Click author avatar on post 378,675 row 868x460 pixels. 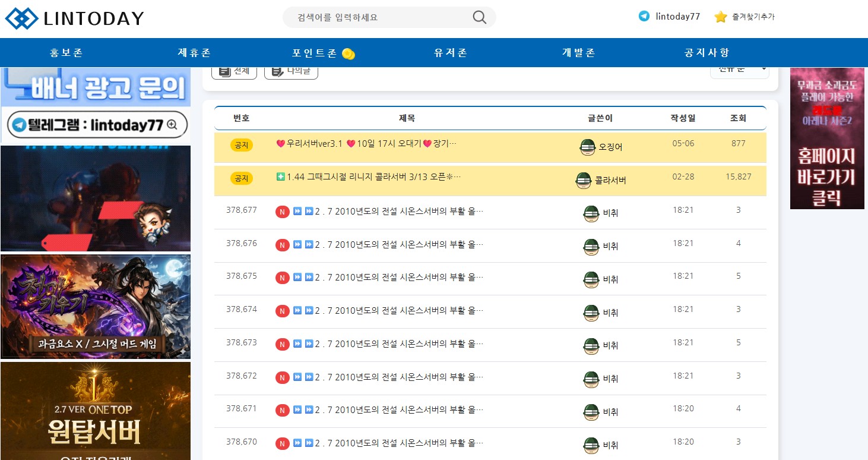pyautogui.click(x=591, y=279)
